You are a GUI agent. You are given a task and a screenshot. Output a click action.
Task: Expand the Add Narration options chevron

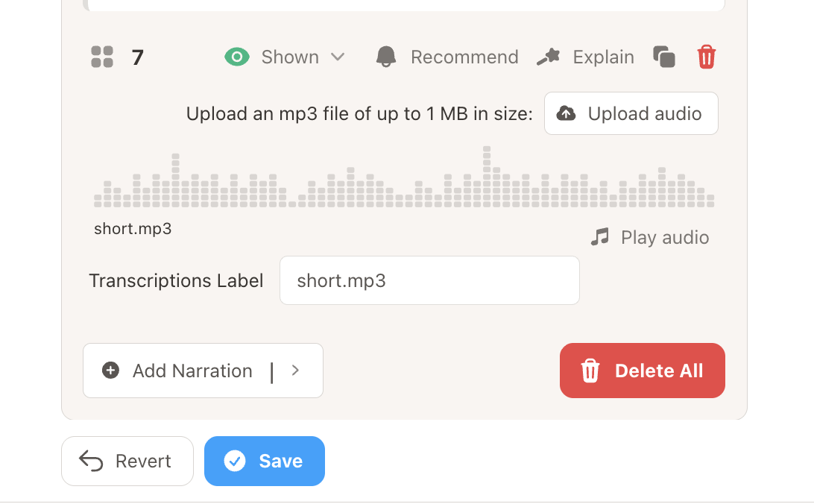295,370
